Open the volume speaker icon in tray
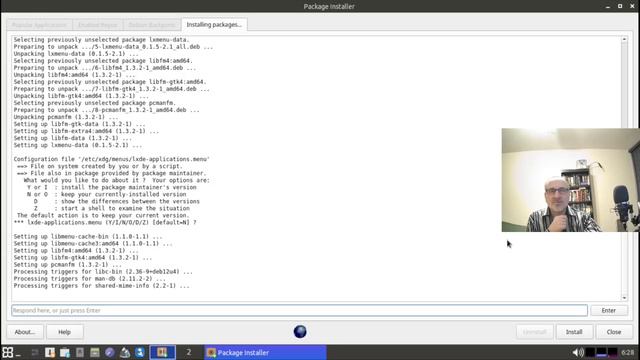This screenshot has width=640, height=360. [x=577, y=352]
